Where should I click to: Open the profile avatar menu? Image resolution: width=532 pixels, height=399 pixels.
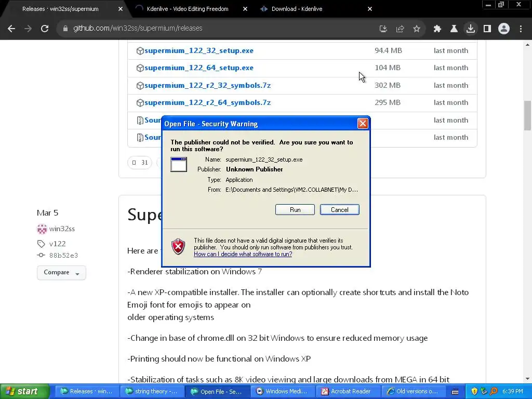click(x=504, y=29)
